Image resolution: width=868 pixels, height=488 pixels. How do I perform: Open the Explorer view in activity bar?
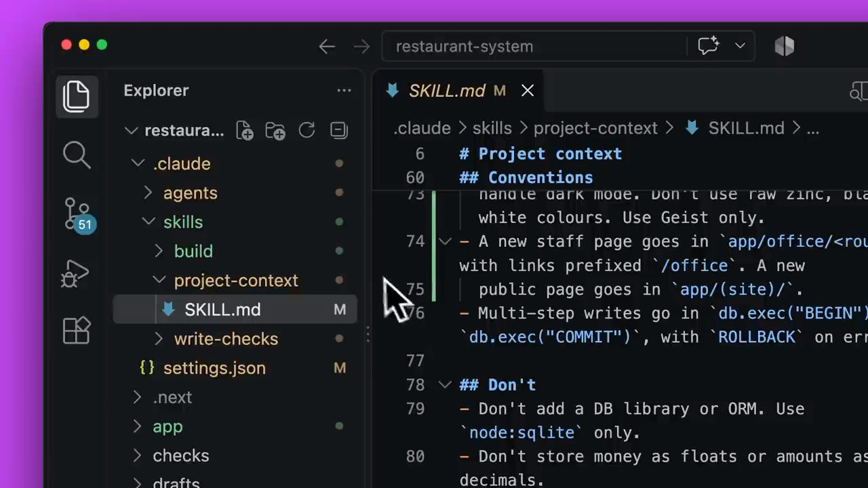76,96
